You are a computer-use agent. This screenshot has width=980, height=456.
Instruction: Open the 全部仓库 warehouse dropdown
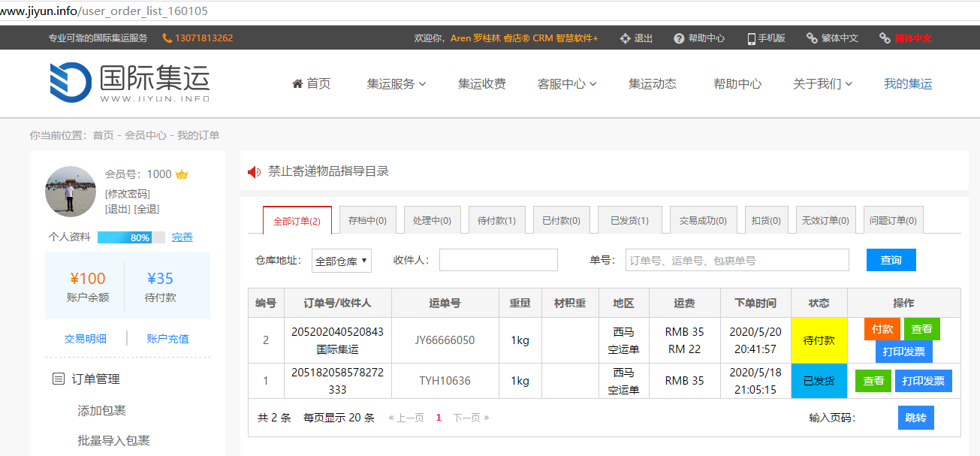tap(342, 261)
